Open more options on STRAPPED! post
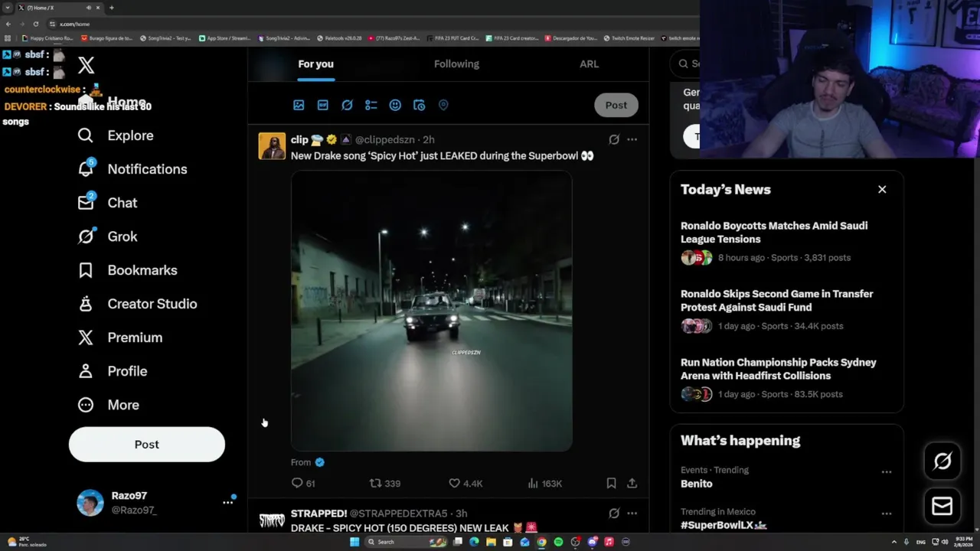 click(632, 514)
